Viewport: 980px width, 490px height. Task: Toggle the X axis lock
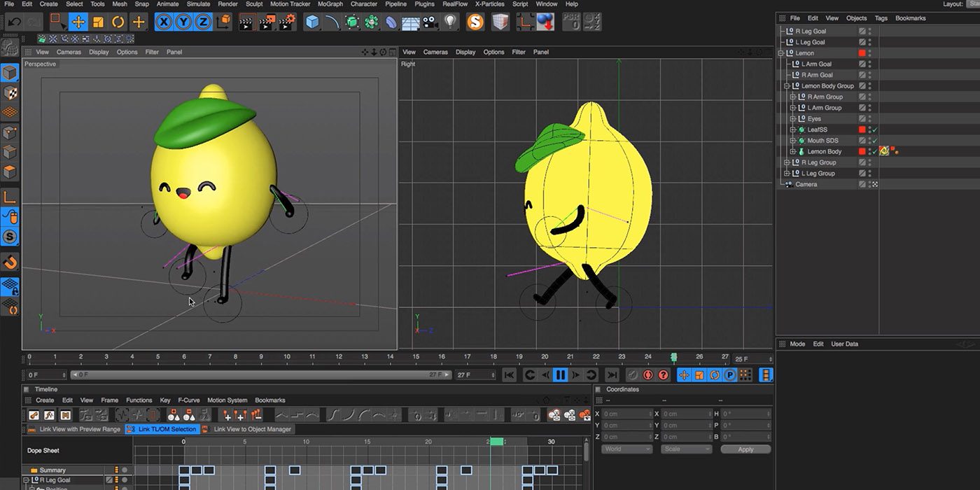point(163,22)
